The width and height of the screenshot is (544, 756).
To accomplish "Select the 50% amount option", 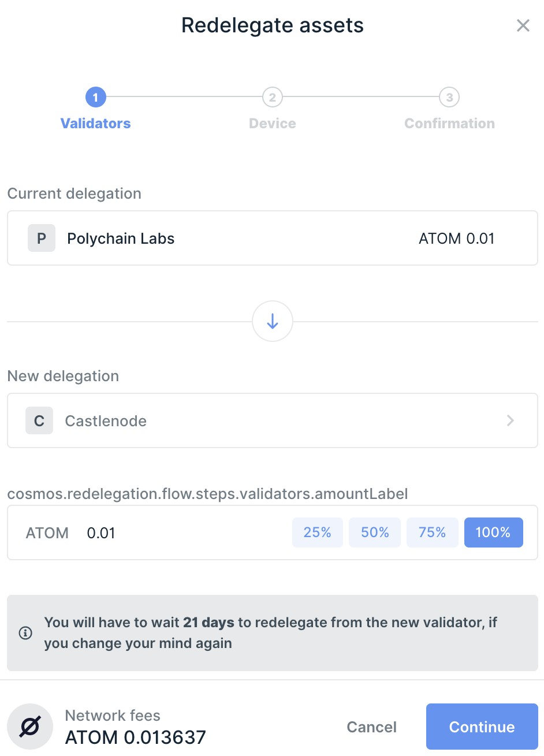I will [x=375, y=532].
